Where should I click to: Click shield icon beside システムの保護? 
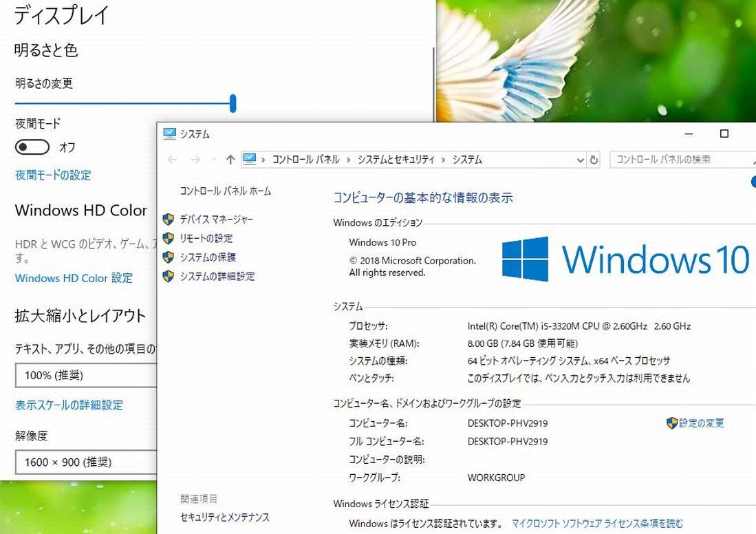point(169,257)
